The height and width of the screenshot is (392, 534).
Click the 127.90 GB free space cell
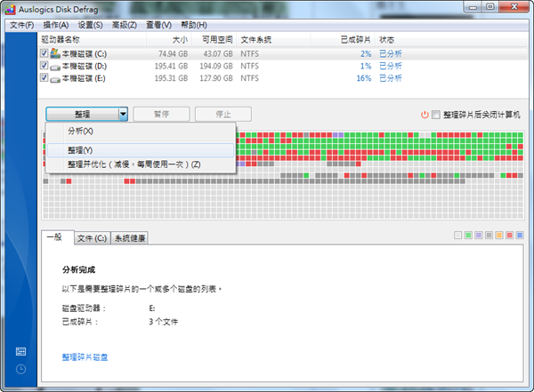tap(216, 78)
